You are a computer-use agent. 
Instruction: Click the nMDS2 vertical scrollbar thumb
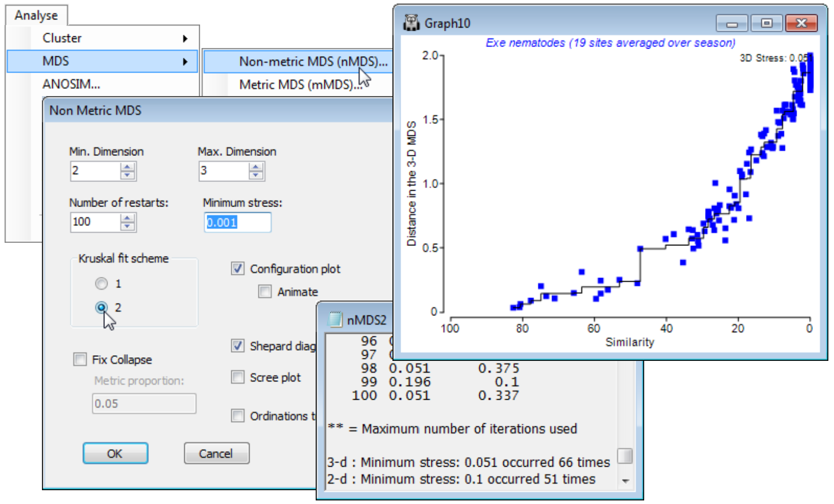(625, 455)
